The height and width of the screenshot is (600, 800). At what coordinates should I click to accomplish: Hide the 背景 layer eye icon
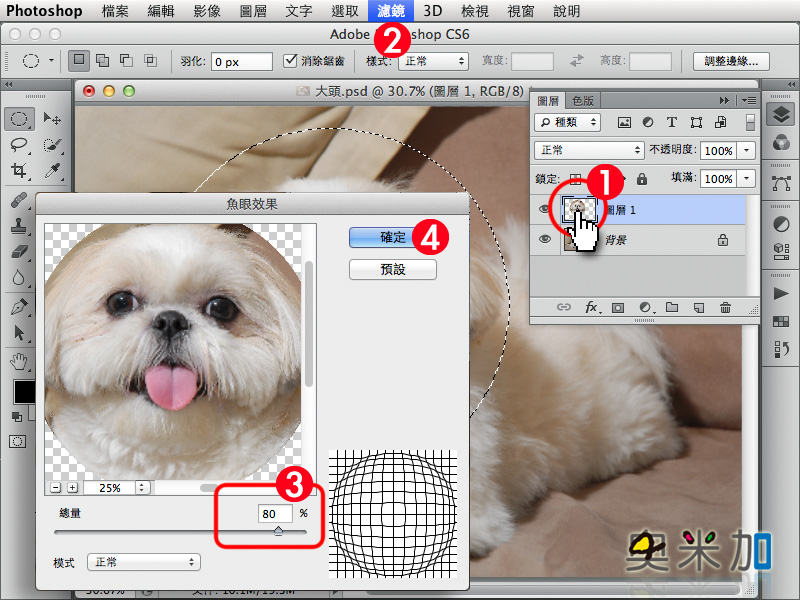pyautogui.click(x=544, y=239)
